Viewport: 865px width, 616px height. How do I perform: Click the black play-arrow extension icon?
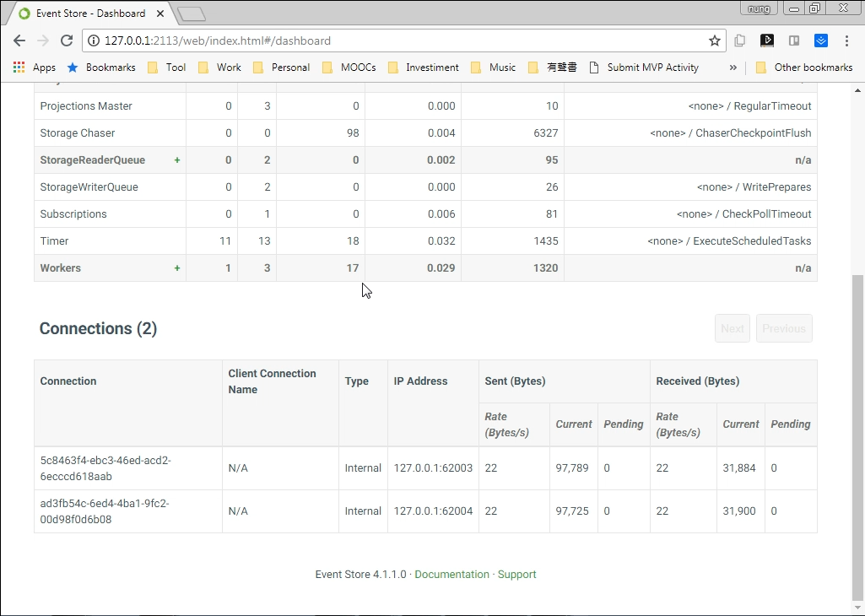[x=767, y=41]
